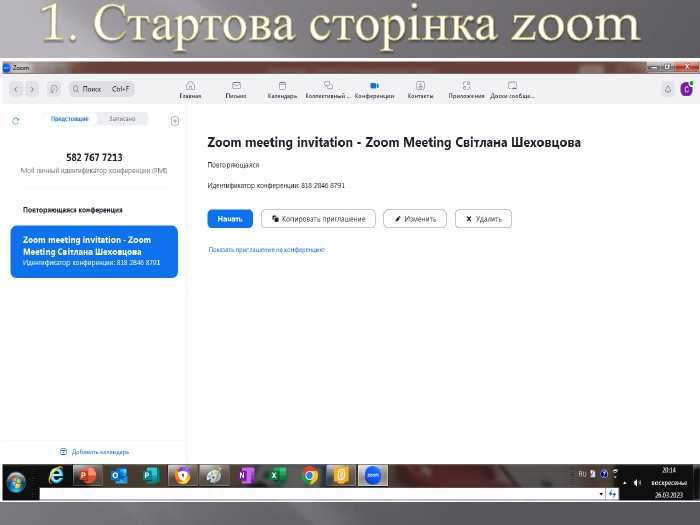Open the history clock icon in toolbar

point(54,89)
